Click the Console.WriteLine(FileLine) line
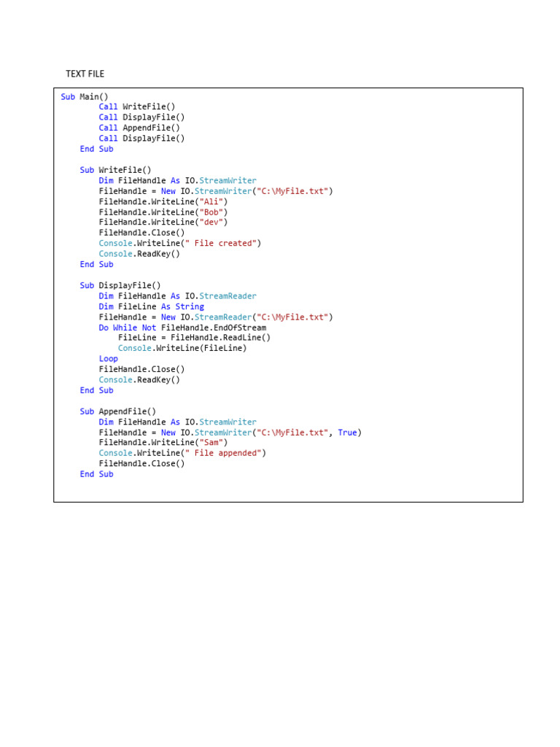 pyautogui.click(x=182, y=348)
